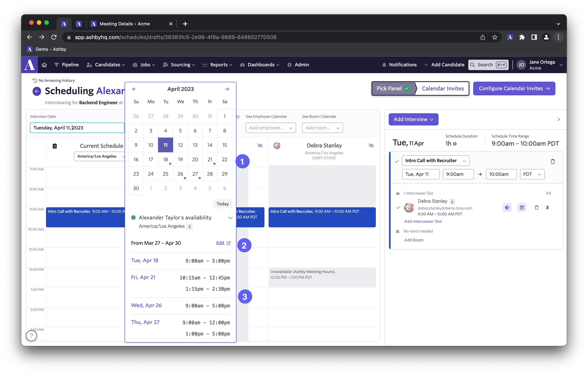
Task: Delete the Intro Call with Recruiter interview
Action: (x=553, y=161)
